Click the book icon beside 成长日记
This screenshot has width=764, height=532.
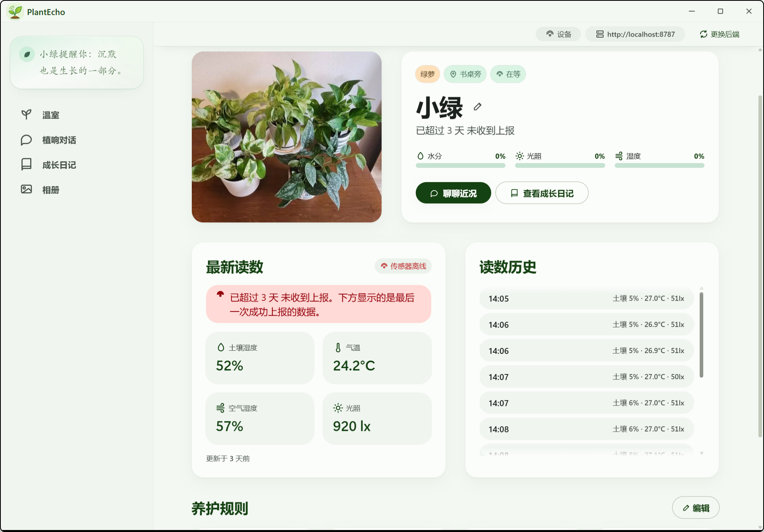(x=26, y=164)
